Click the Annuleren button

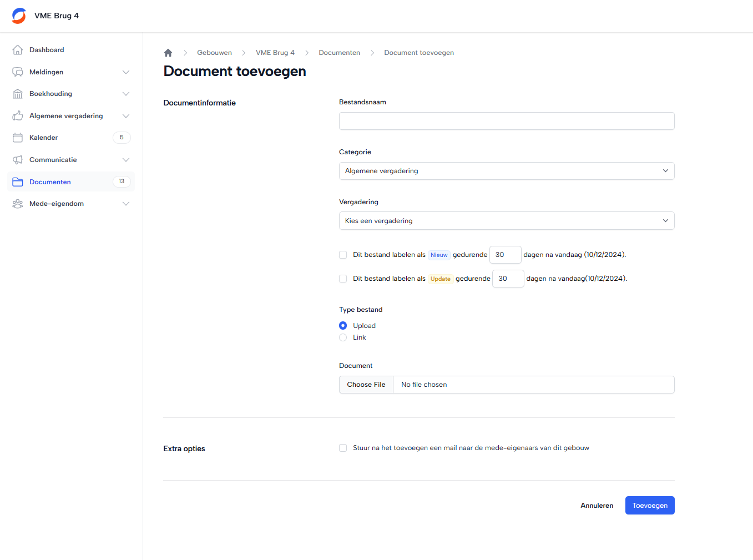coord(597,506)
